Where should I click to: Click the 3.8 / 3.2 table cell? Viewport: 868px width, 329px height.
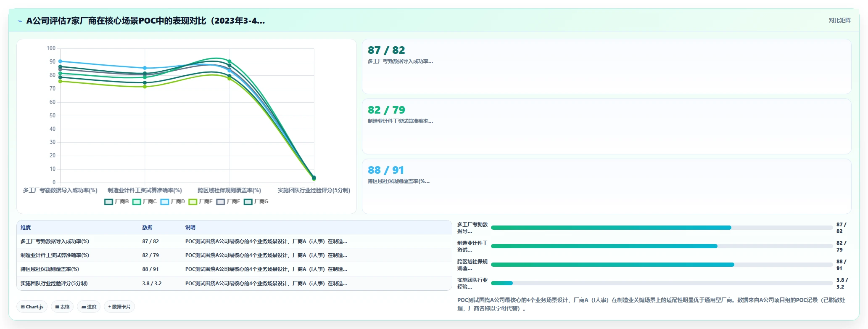point(152,284)
